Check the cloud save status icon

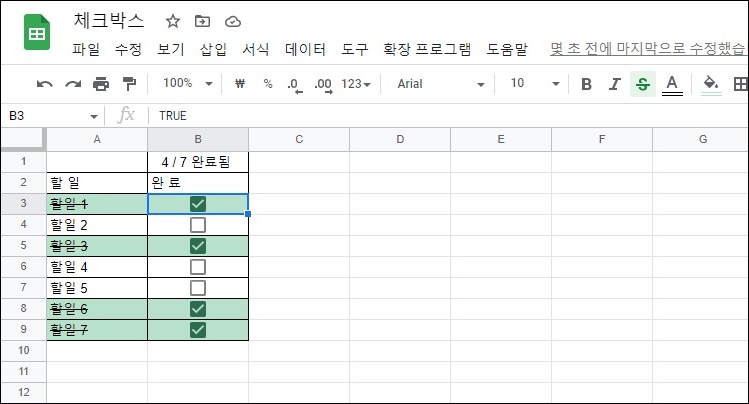point(233,21)
